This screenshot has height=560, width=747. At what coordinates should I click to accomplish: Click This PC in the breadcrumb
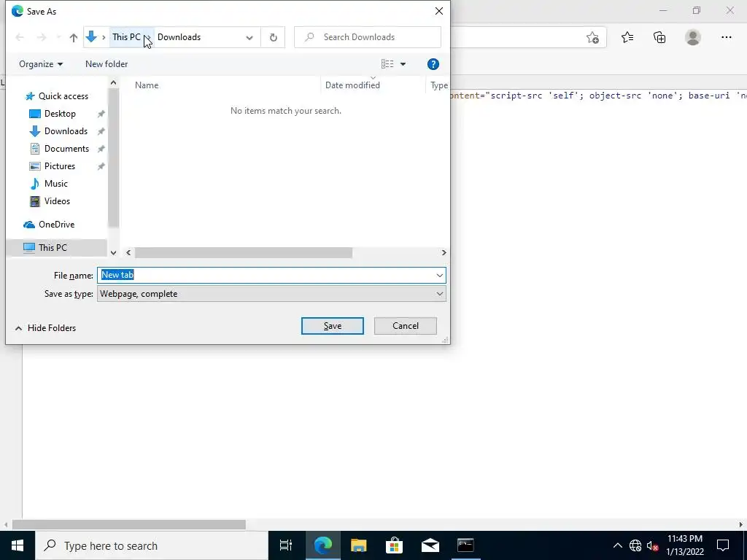point(126,37)
